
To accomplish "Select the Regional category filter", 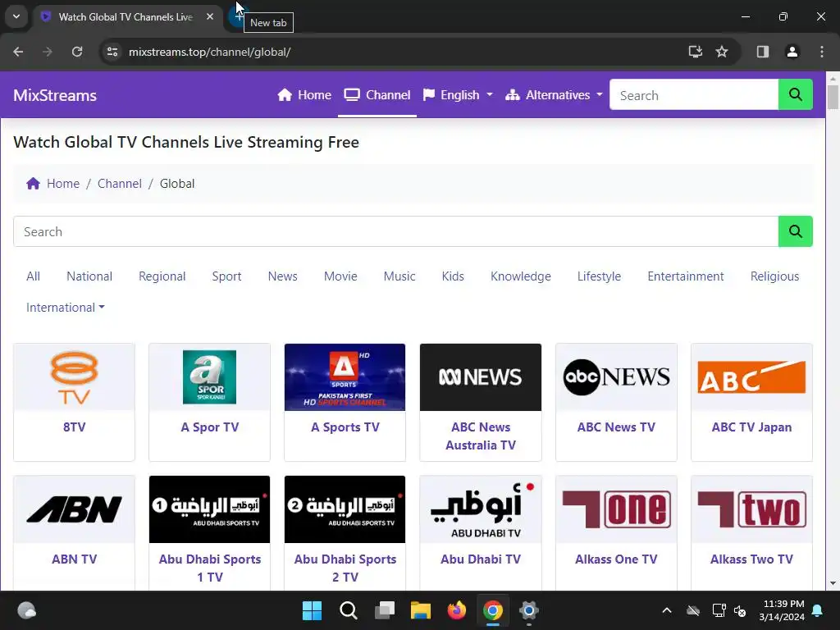I will (x=162, y=276).
